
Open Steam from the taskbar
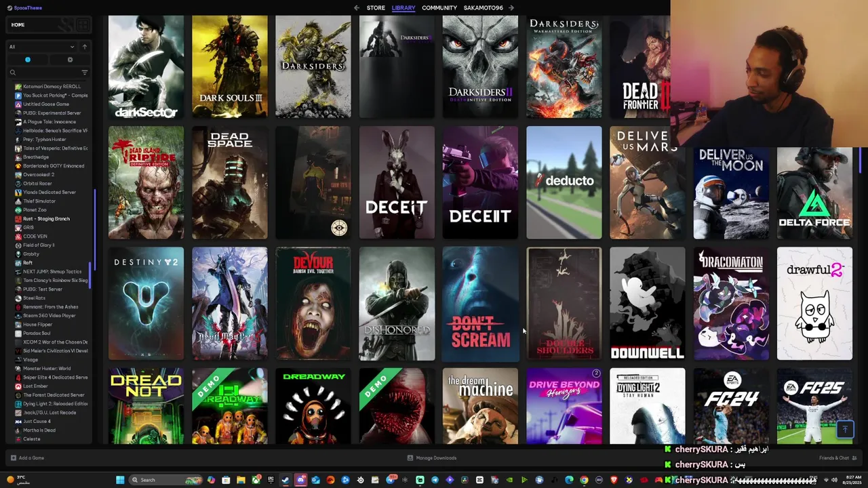coord(285,480)
